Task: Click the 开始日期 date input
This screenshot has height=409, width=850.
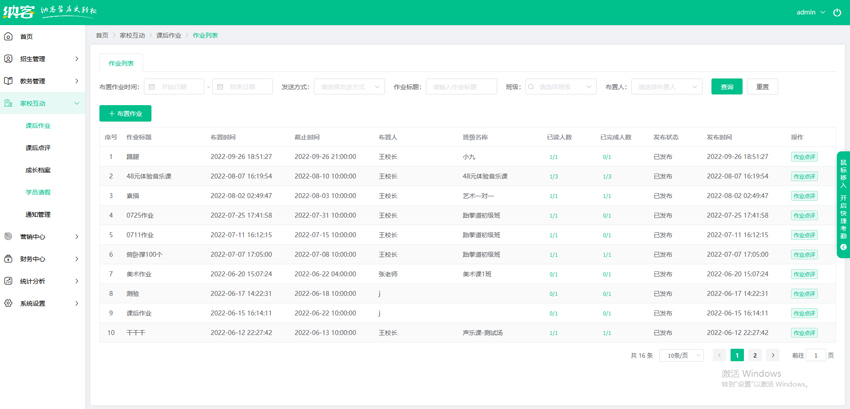Action: 174,87
